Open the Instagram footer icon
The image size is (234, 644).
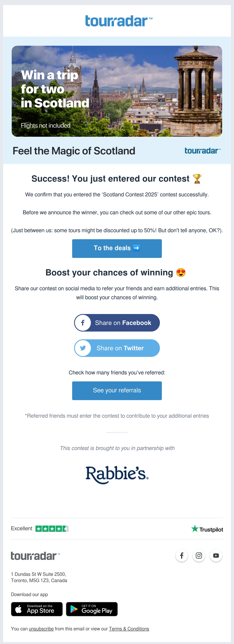pos(199,555)
